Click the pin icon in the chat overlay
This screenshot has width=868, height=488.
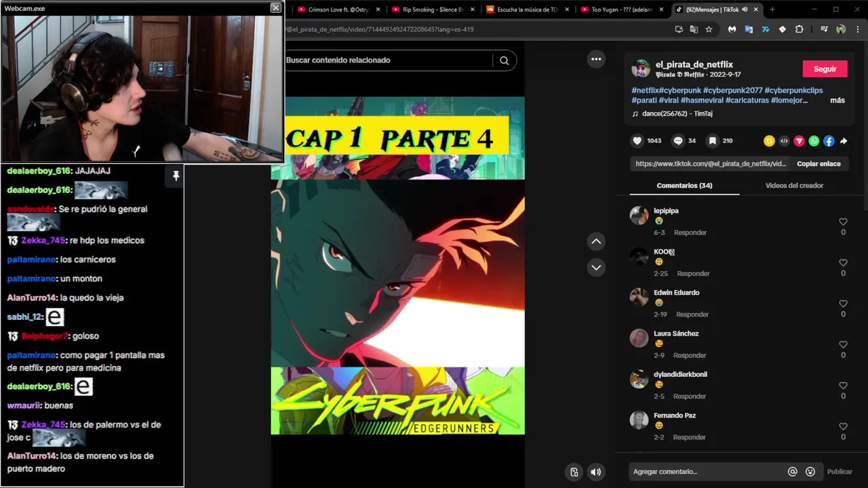tap(176, 176)
